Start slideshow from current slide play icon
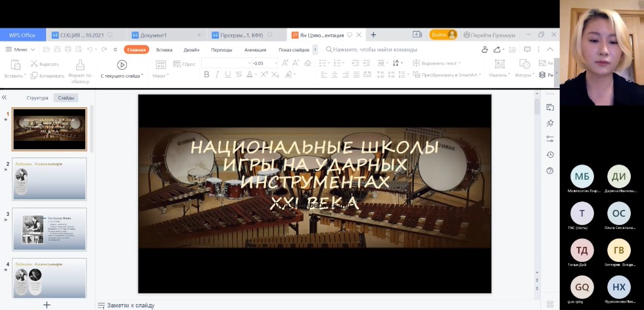This screenshot has width=644, height=310. [x=122, y=65]
